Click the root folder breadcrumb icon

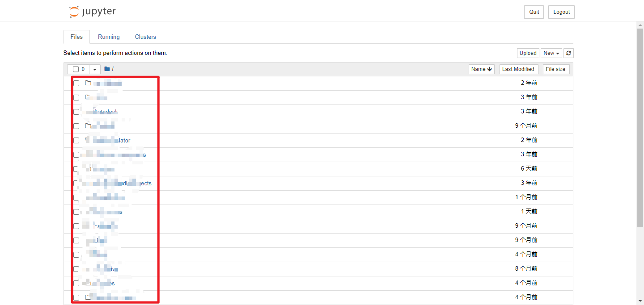coord(107,69)
